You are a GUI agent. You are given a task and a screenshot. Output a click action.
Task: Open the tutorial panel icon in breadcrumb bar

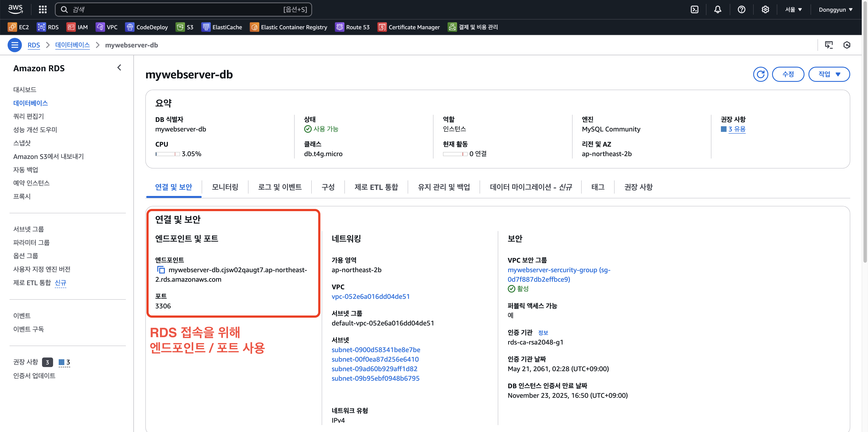coord(829,45)
